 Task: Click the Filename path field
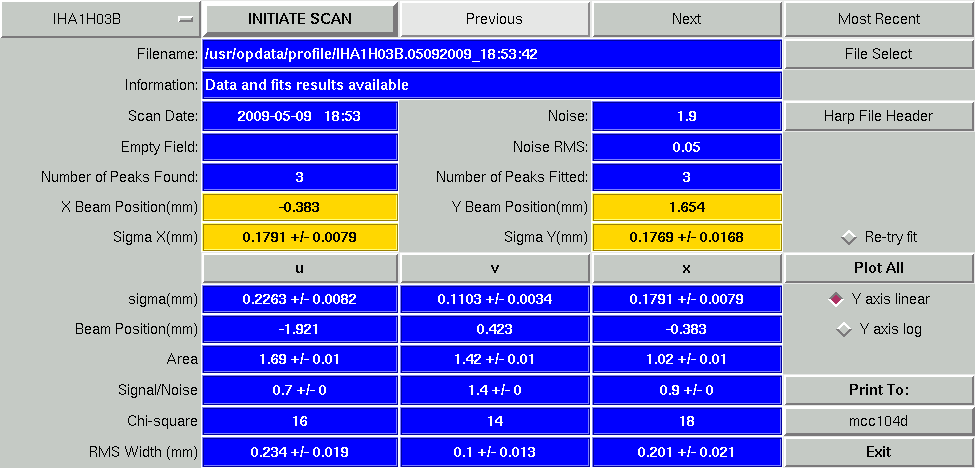pyautogui.click(x=492, y=54)
